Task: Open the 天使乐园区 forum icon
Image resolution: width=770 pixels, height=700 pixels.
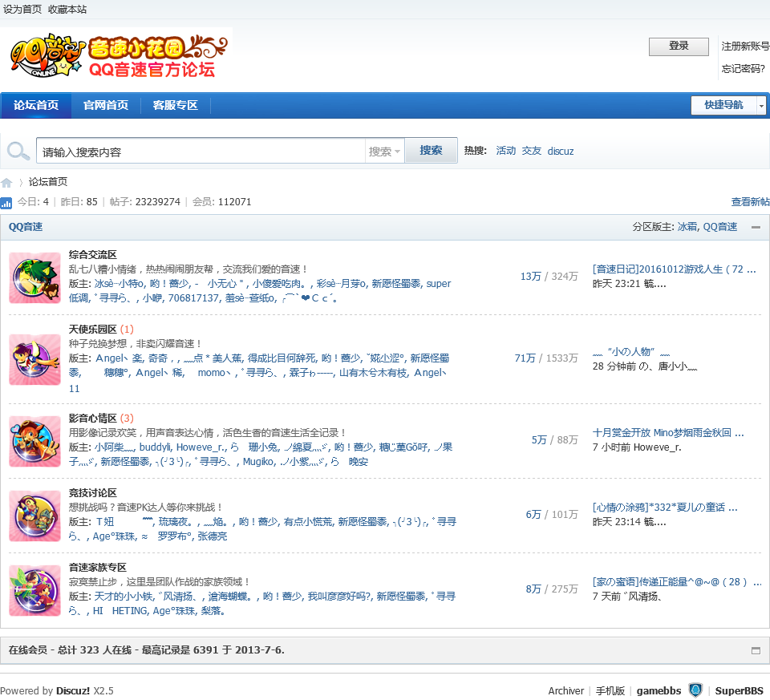Action: [x=34, y=360]
